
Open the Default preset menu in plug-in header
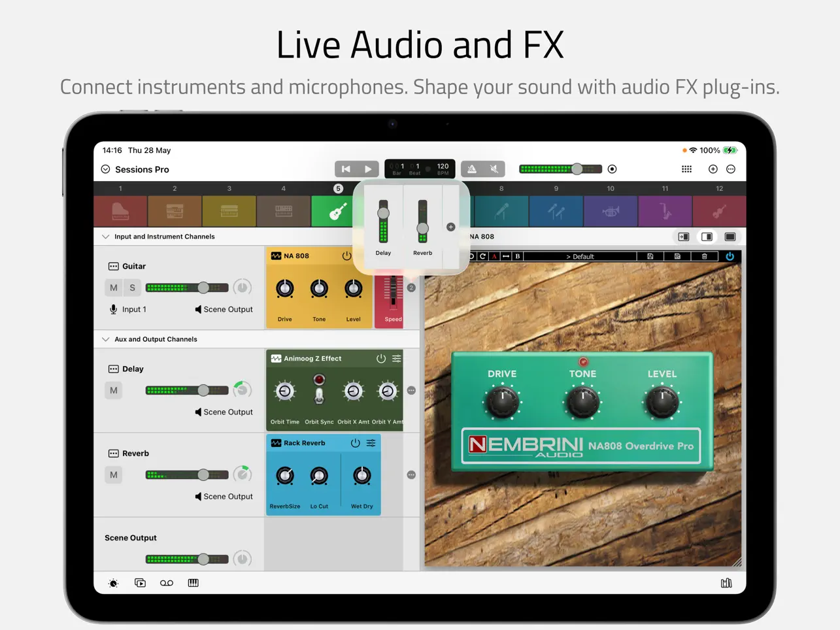[580, 256]
